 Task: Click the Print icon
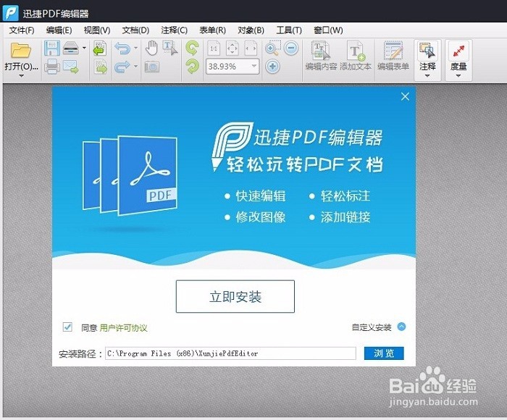51,67
